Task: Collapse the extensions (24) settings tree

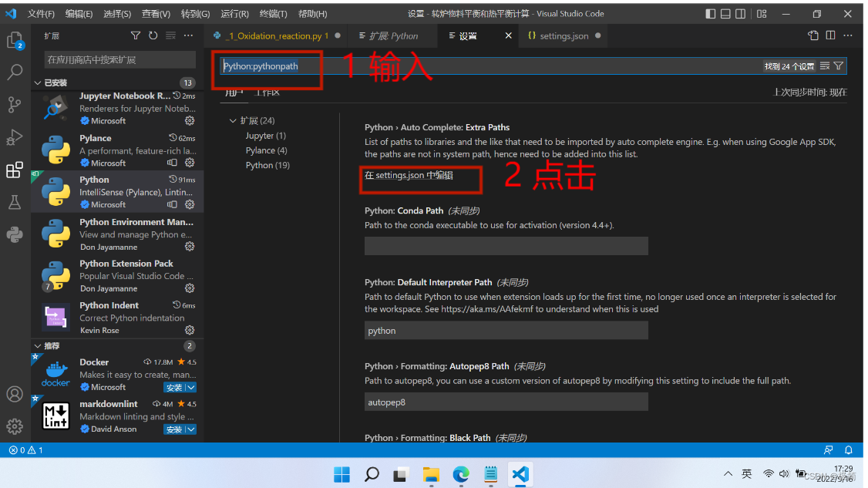Action: (x=233, y=121)
